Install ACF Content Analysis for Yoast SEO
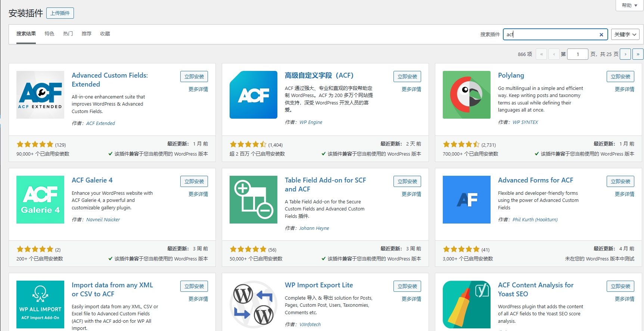Viewport: 644px width, 331px height. point(620,286)
